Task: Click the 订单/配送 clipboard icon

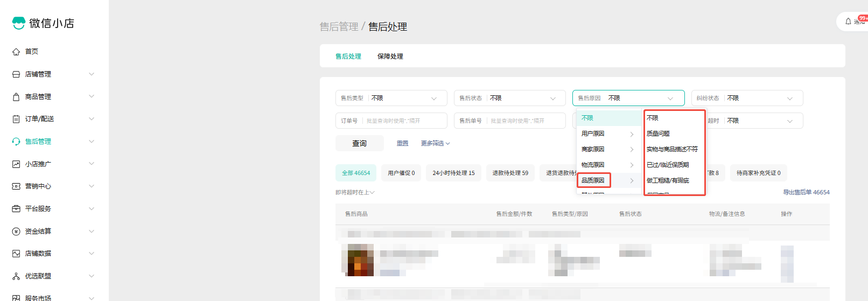Action: click(16, 119)
